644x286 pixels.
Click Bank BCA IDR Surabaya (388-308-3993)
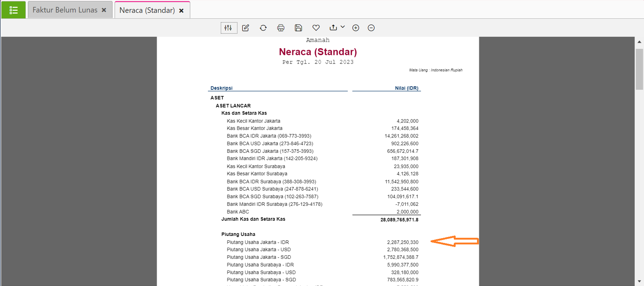click(271, 181)
